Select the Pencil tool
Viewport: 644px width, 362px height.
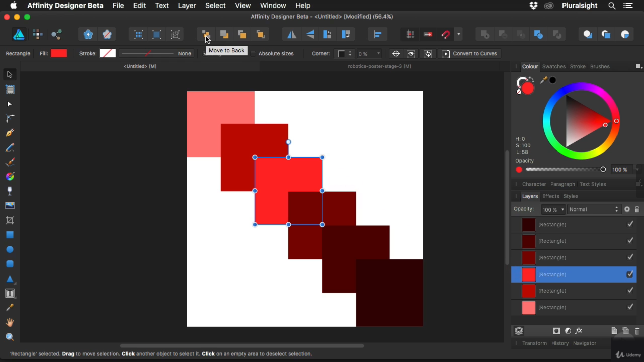coord(10,148)
